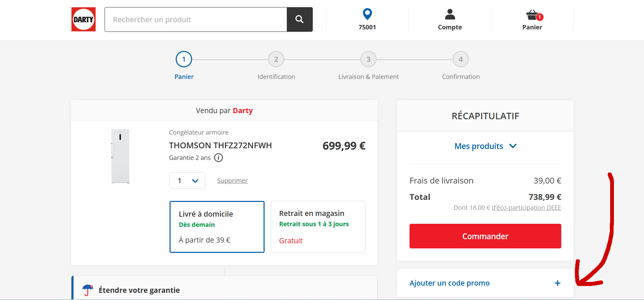The image size is (644, 300).
Task: Expand Ajouter un code promo
Action: click(x=450, y=283)
